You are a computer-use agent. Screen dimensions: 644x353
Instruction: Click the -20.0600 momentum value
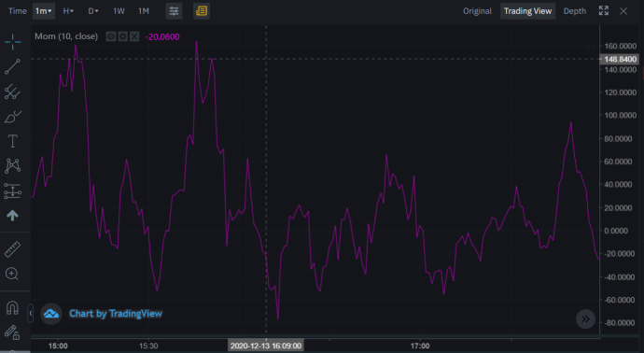[x=162, y=37]
